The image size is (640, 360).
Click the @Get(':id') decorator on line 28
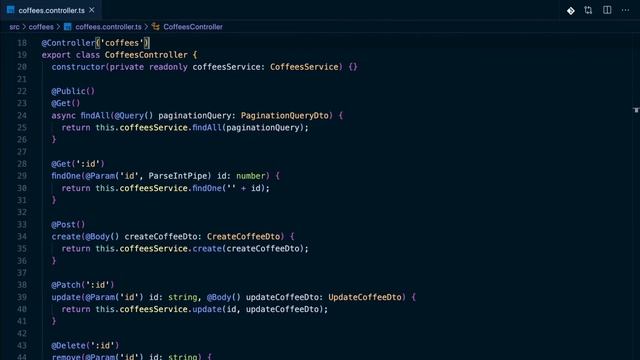78,164
